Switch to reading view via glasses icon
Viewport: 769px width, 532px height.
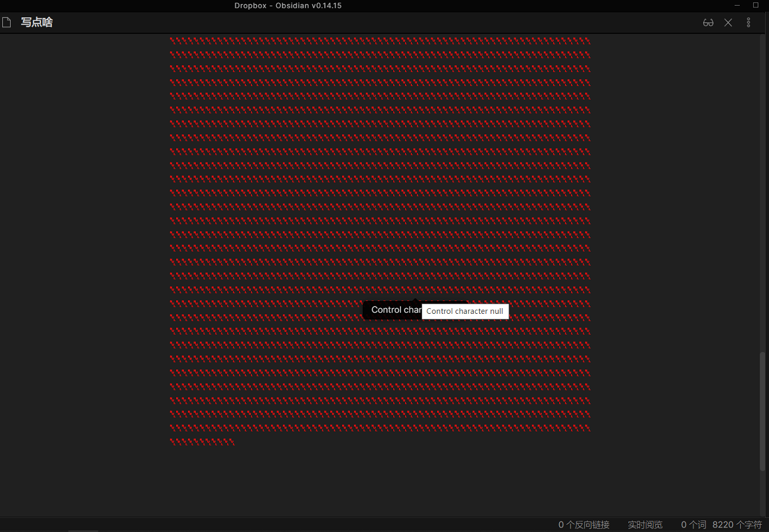[708, 22]
